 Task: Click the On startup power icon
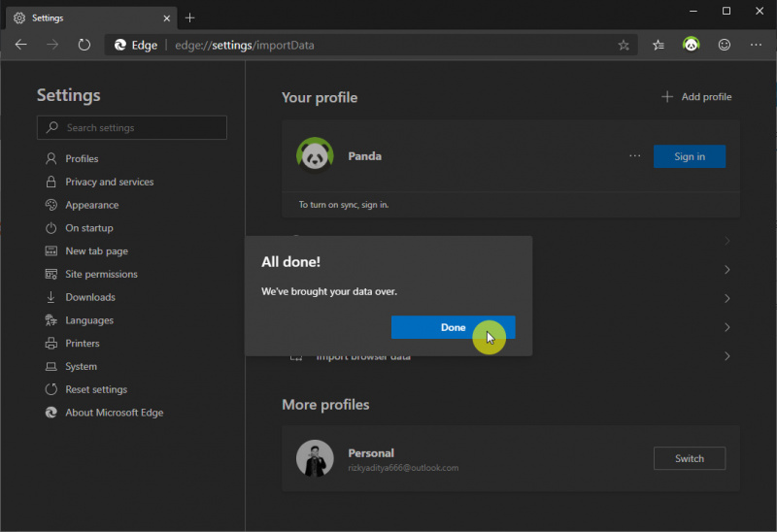(51, 228)
